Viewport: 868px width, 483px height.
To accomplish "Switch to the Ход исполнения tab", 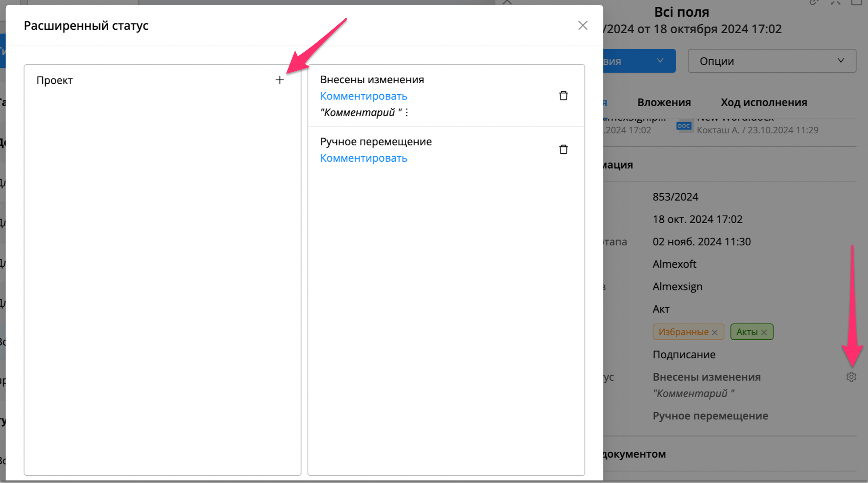I will click(x=764, y=102).
